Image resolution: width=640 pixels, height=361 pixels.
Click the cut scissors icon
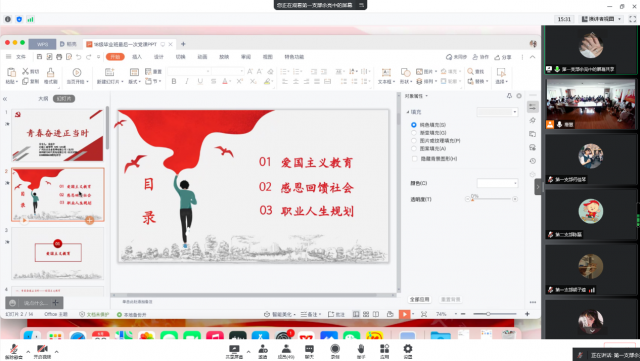tap(25, 71)
